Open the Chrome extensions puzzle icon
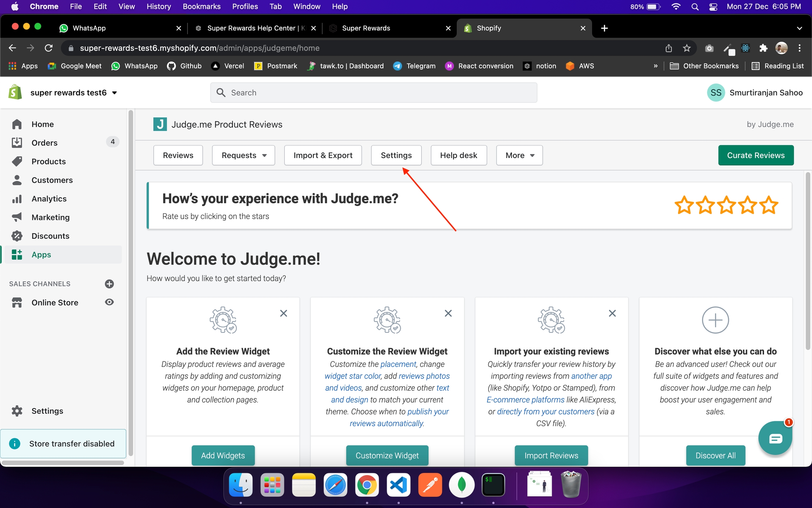 (x=763, y=48)
